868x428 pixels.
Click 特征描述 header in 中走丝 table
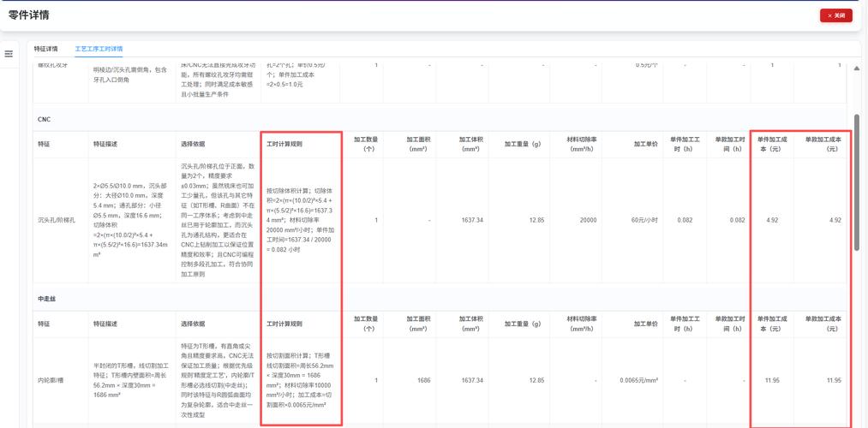point(105,324)
